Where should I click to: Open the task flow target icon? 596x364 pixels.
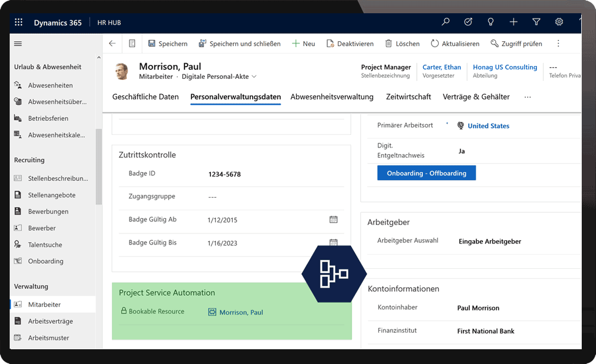click(468, 22)
